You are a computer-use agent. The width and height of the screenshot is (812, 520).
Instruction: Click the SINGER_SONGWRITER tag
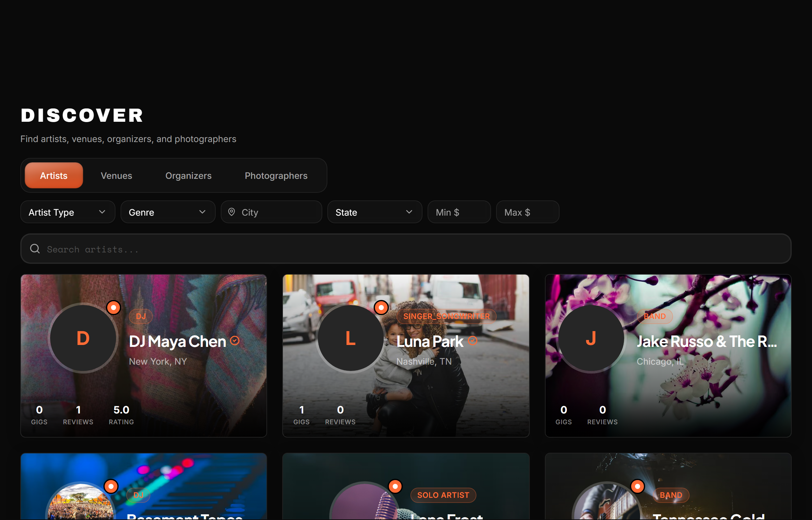(447, 316)
